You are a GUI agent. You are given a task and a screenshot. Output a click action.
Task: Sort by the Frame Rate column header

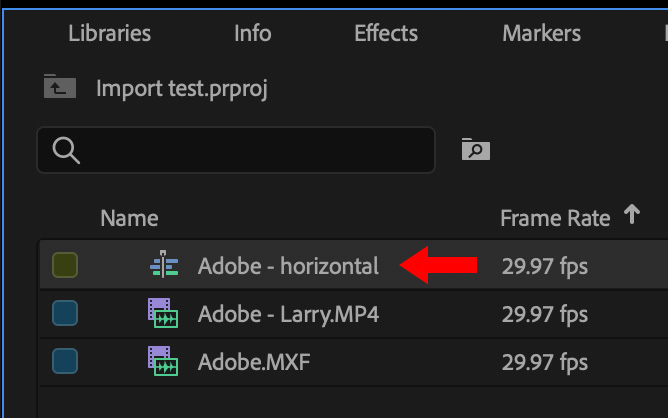[x=554, y=218]
